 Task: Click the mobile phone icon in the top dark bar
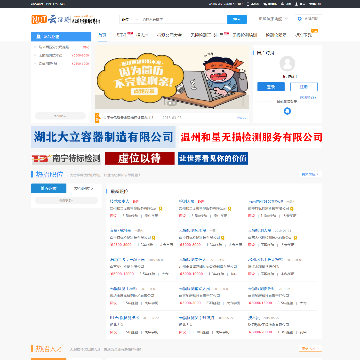(248, 4)
